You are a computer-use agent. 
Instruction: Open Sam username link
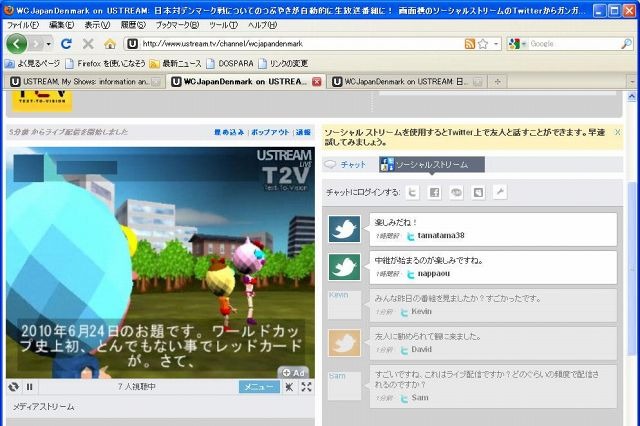(420, 397)
